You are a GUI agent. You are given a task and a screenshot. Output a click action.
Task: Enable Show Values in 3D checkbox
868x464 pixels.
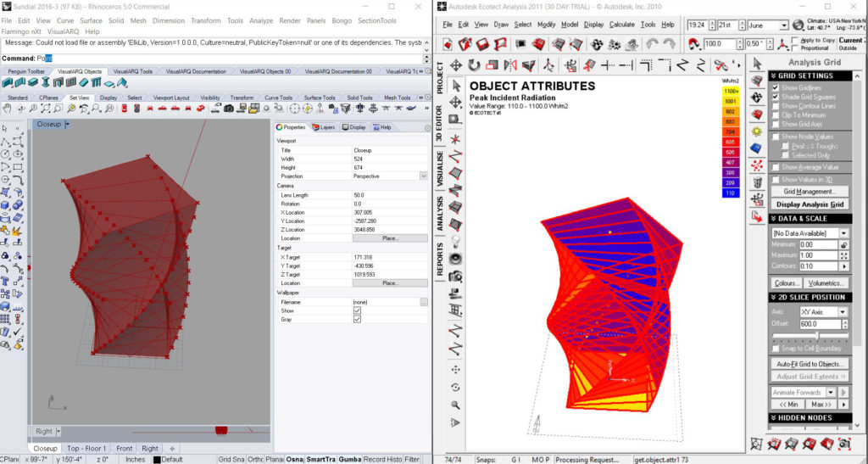(775, 179)
